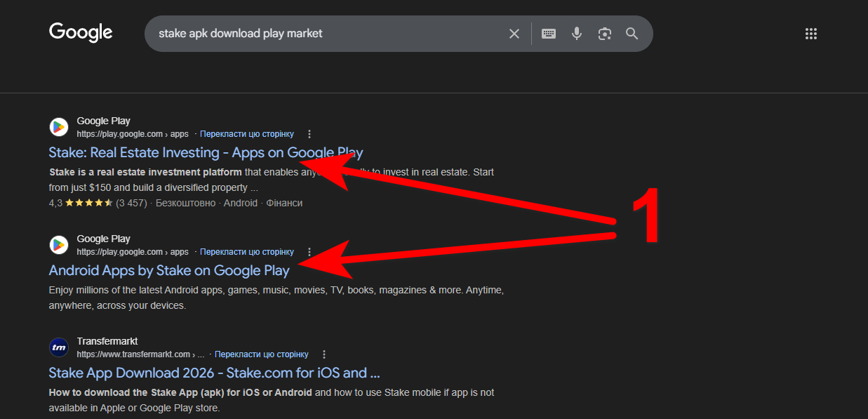
Task: Click the Transfermarkt favicon
Action: tap(59, 347)
